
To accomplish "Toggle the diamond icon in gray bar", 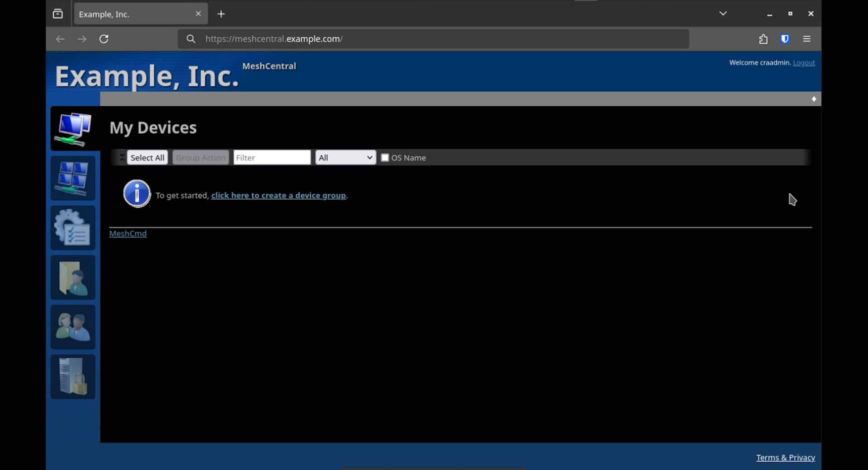I will 814,99.
